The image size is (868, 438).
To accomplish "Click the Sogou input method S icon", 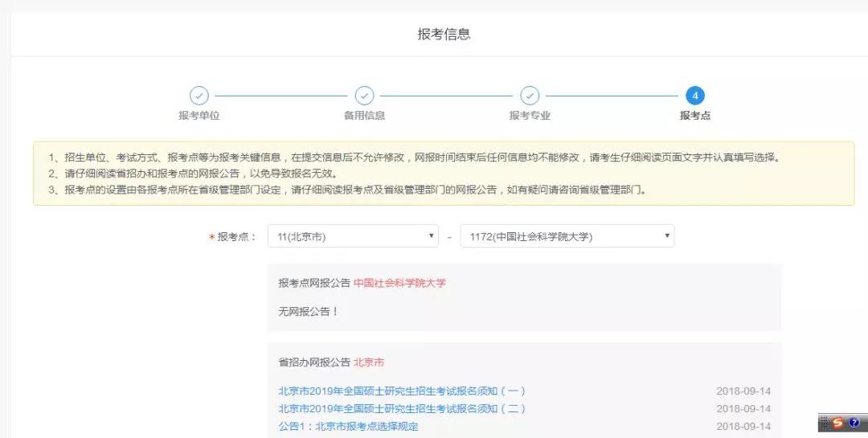I will (x=838, y=423).
